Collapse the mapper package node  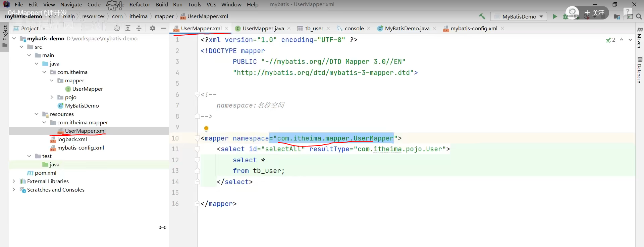click(52, 80)
